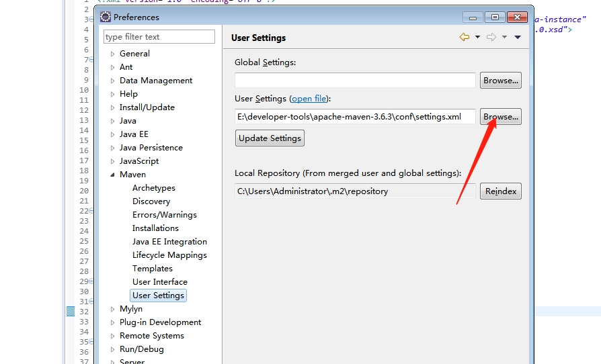
Task: Expand the Help tree node
Action: point(112,94)
